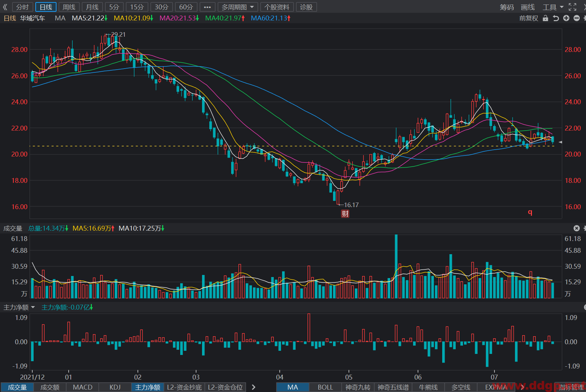Click the 总量:14.34万 volume label
Image resolution: width=586 pixels, height=392 pixels.
point(48,228)
